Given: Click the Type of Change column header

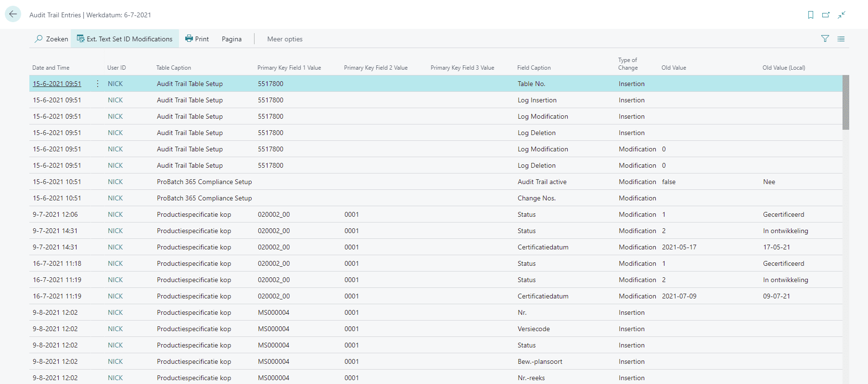Looking at the screenshot, I should [x=627, y=64].
